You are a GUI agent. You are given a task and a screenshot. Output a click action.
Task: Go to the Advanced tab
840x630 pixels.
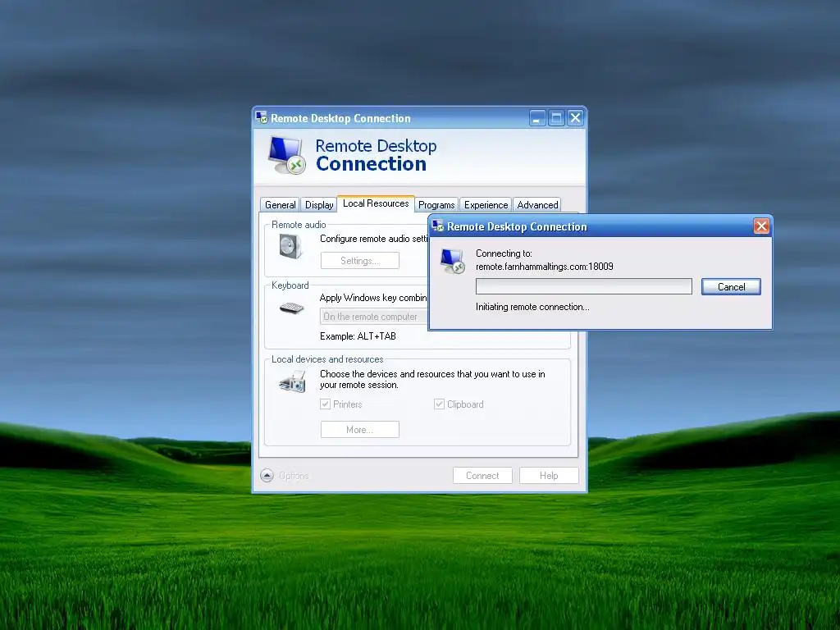tap(537, 204)
